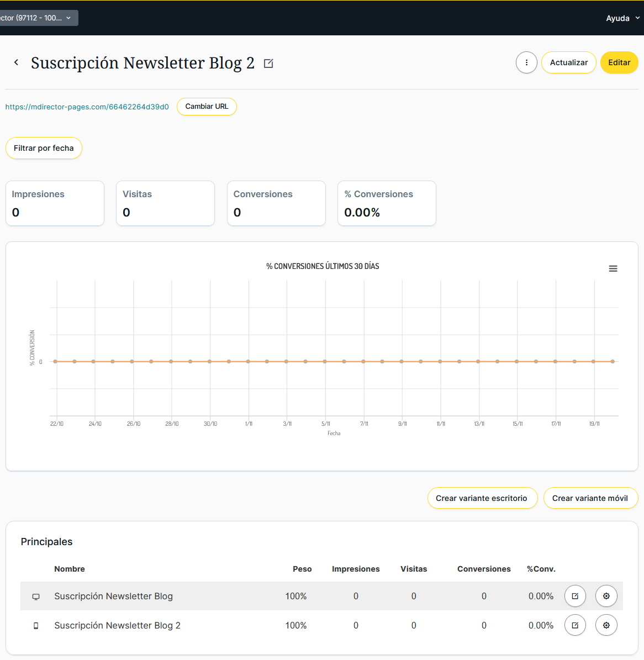The width and height of the screenshot is (644, 660).
Task: Click the yellow Editar button
Action: (619, 62)
